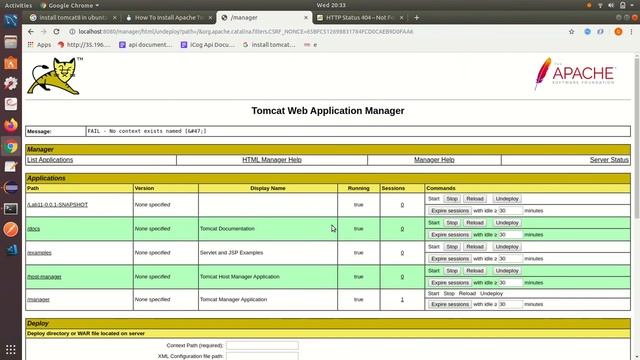Close the /manager tab
Screen dimensions: 640x360
tap(306, 18)
